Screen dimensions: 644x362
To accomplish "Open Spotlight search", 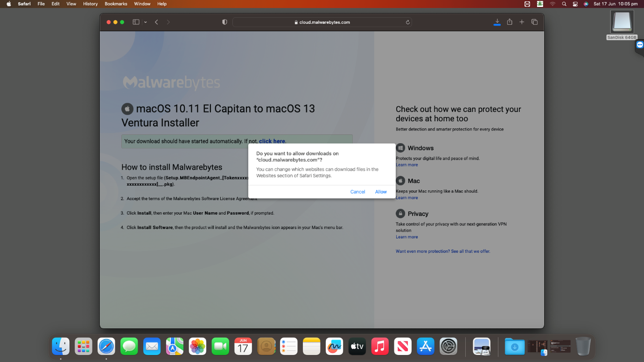I will coord(564,4).
